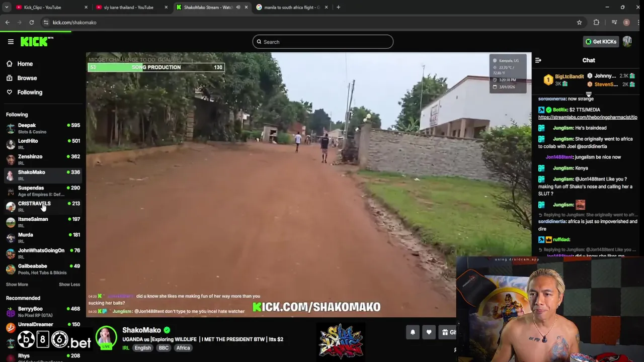Click the Kick logo
The image size is (644, 362).
click(x=36, y=42)
